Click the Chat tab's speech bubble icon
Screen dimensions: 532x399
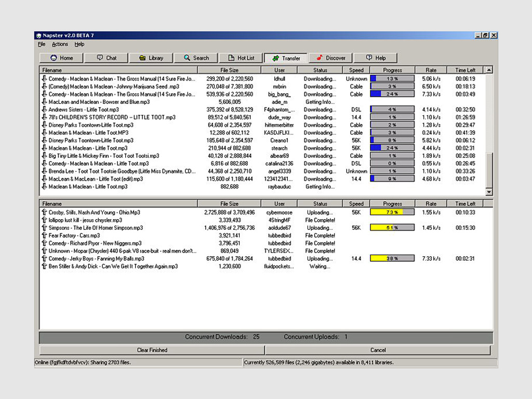point(100,58)
